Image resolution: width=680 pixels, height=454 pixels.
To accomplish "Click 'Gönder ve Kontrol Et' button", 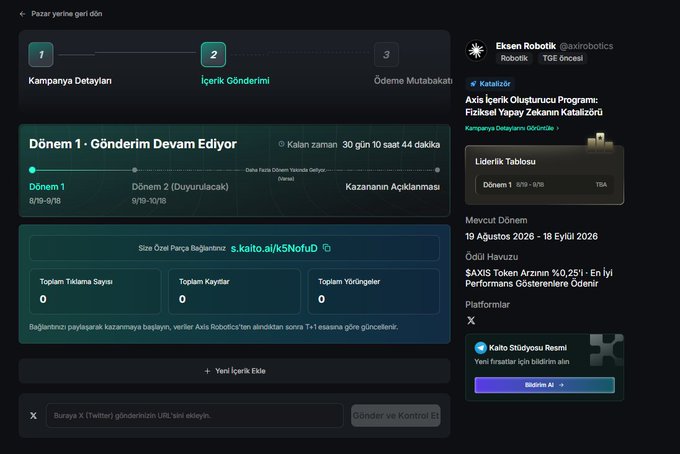I will pyautogui.click(x=396, y=415).
